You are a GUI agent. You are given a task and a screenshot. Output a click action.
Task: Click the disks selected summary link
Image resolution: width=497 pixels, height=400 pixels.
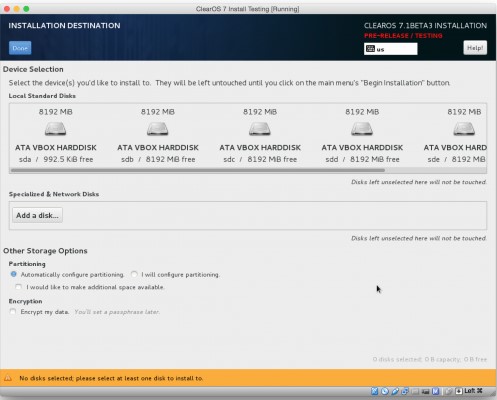point(430,359)
